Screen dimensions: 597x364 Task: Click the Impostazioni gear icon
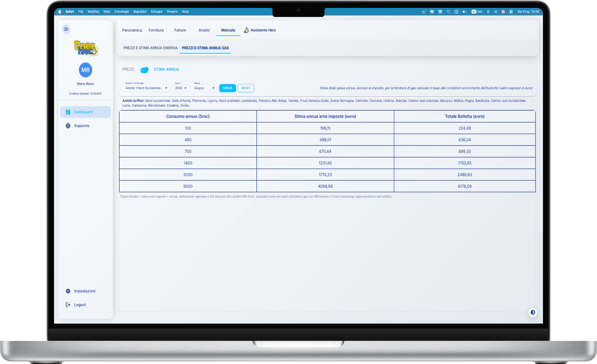coord(68,291)
